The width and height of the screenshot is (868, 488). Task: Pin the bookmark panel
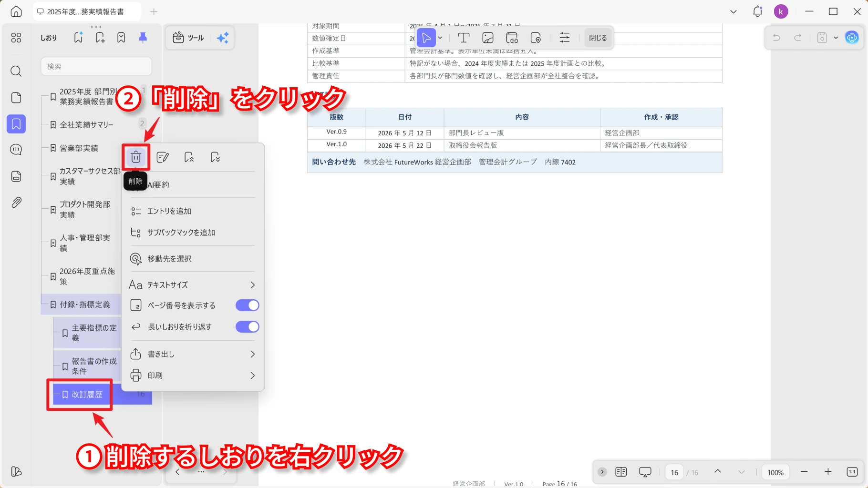(x=143, y=38)
